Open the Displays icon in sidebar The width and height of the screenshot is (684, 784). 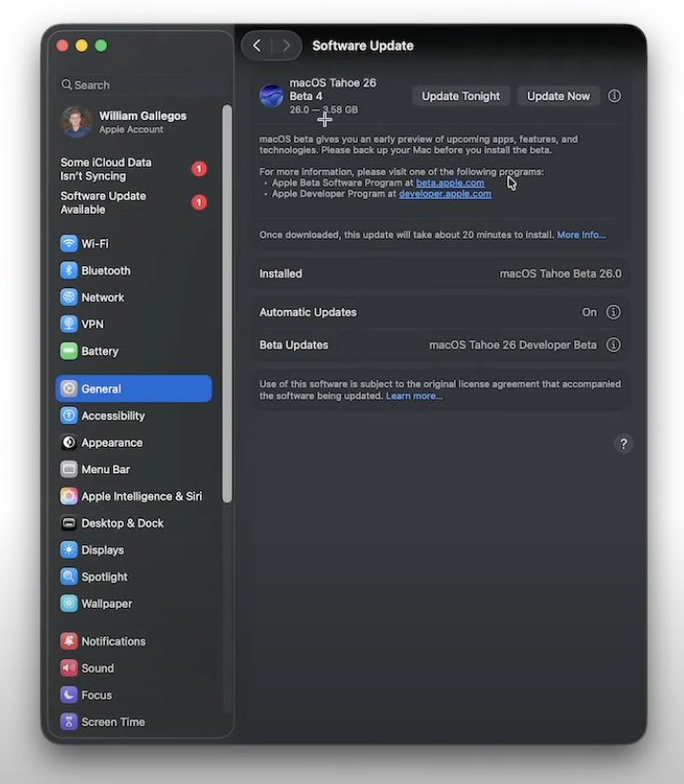point(69,550)
